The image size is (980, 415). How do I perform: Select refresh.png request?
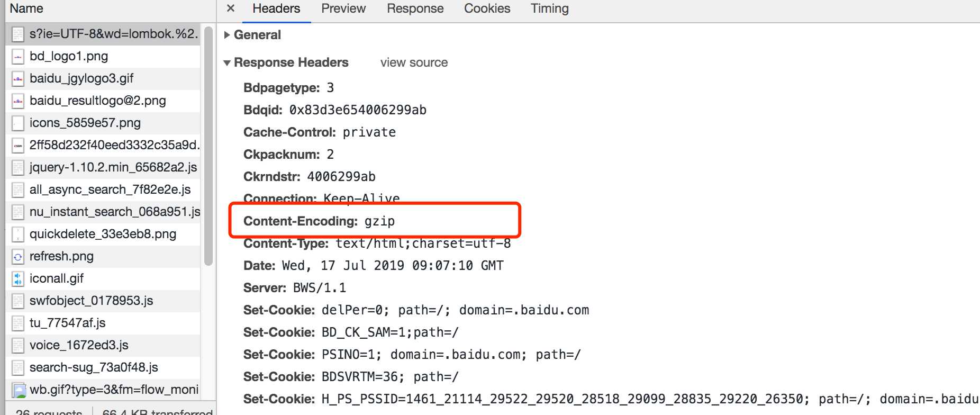coord(103,256)
